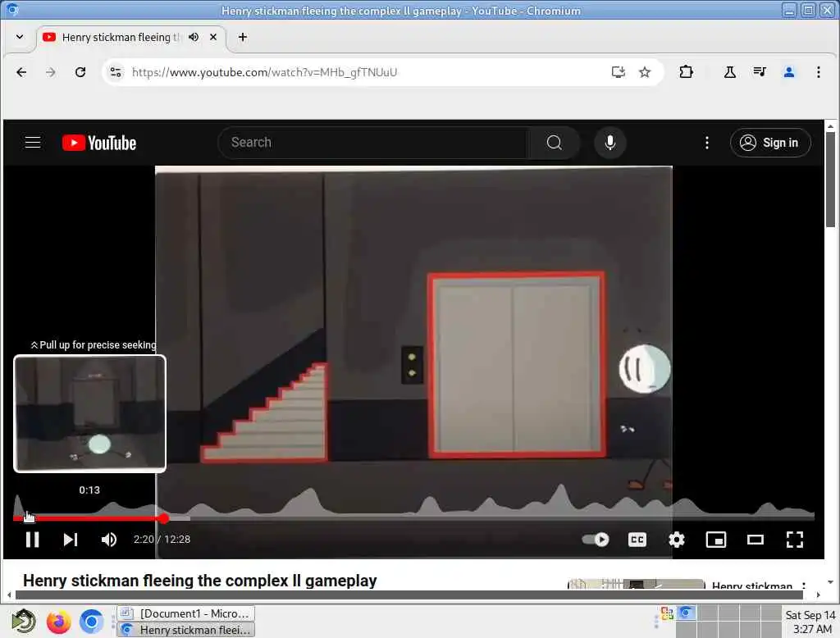Viewport: 840px width, 638px height.
Task: Reload the current page
Action: [x=80, y=72]
